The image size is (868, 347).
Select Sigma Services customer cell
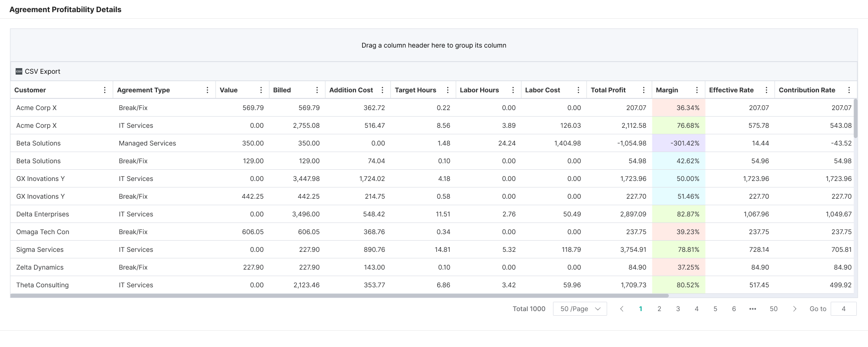[x=62, y=250]
